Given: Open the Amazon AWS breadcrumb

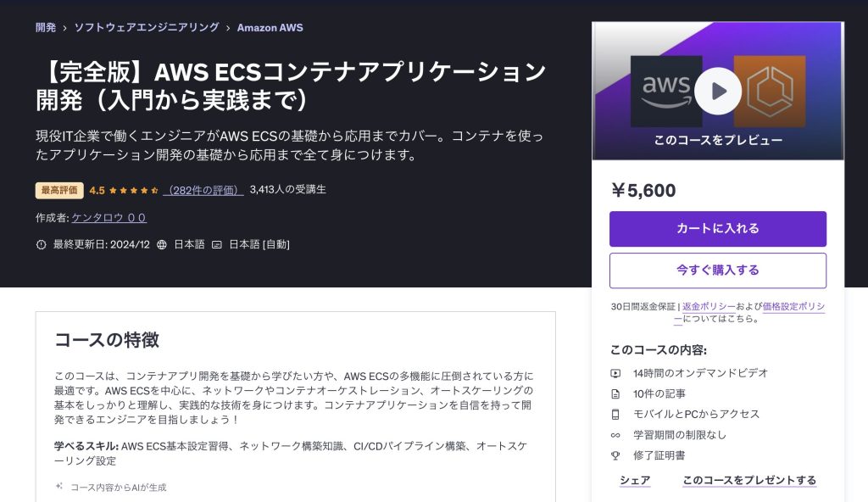Looking at the screenshot, I should click(270, 27).
